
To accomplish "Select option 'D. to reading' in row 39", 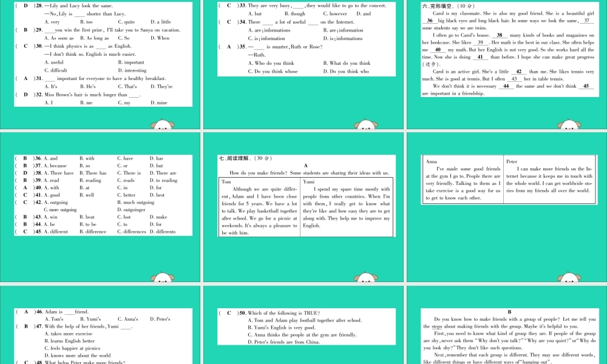I will pos(164,180).
